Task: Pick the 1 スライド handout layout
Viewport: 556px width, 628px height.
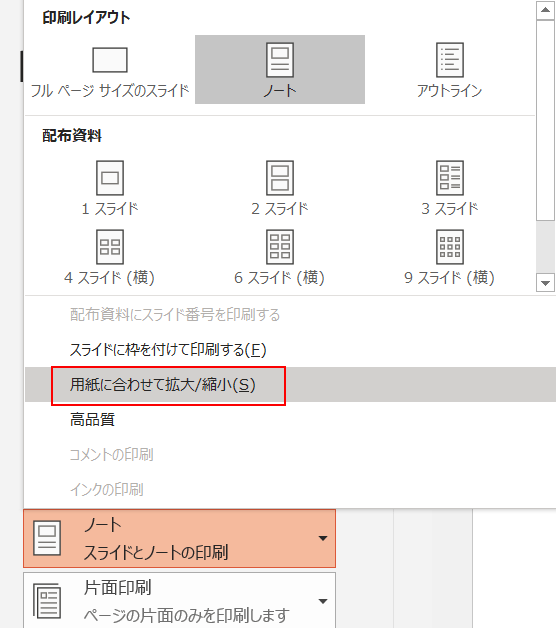Action: coord(110,188)
